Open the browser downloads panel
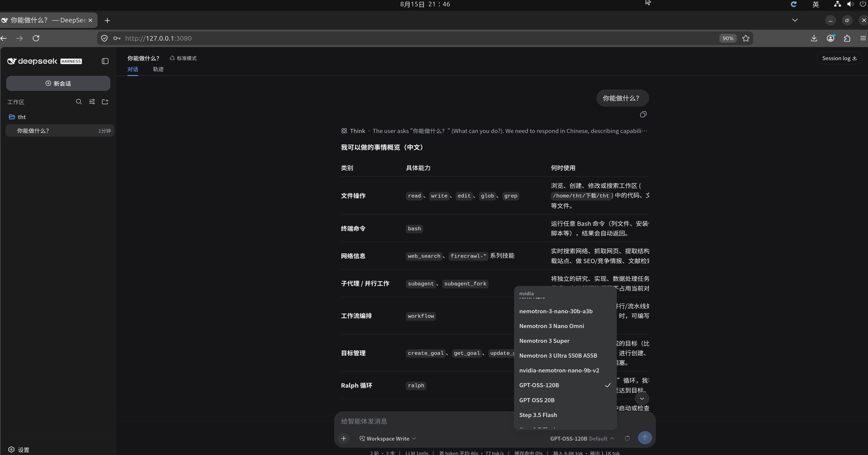 (x=814, y=38)
